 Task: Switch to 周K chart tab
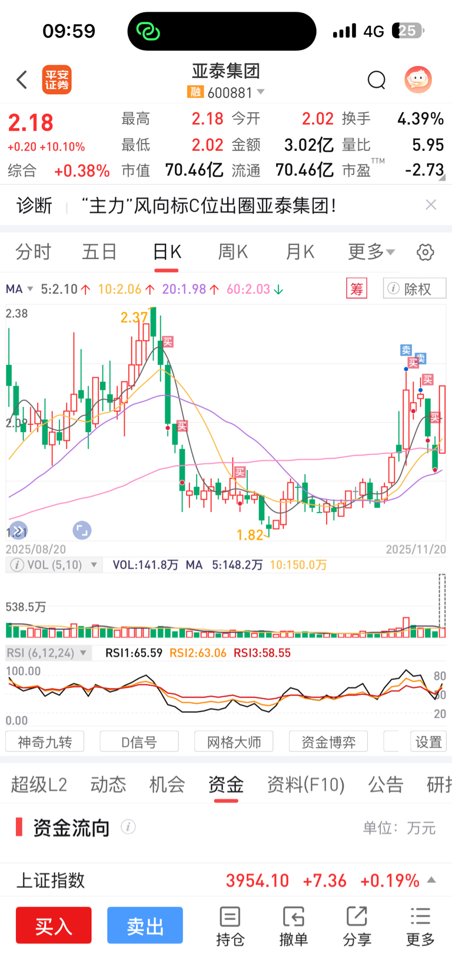[233, 253]
